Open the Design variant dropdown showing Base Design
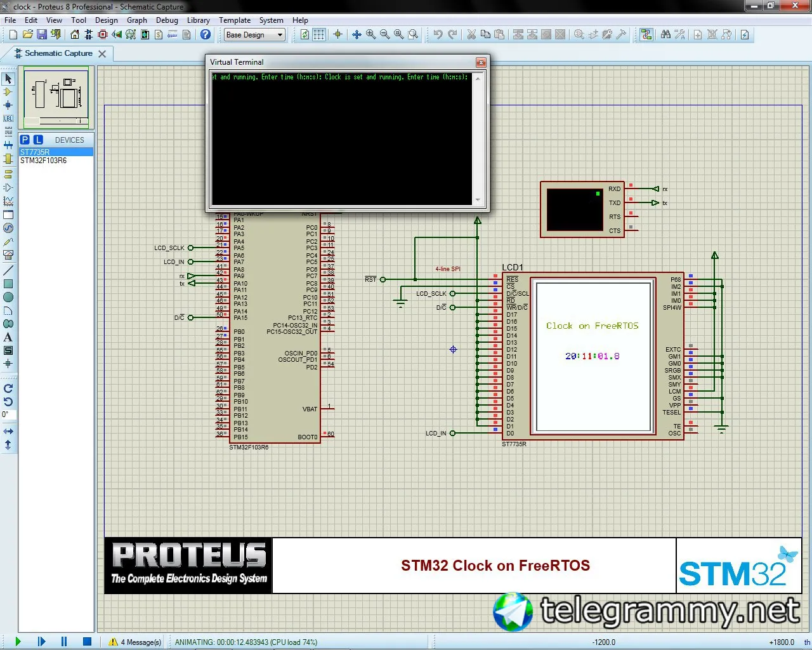The height and width of the screenshot is (650, 812). coord(255,35)
